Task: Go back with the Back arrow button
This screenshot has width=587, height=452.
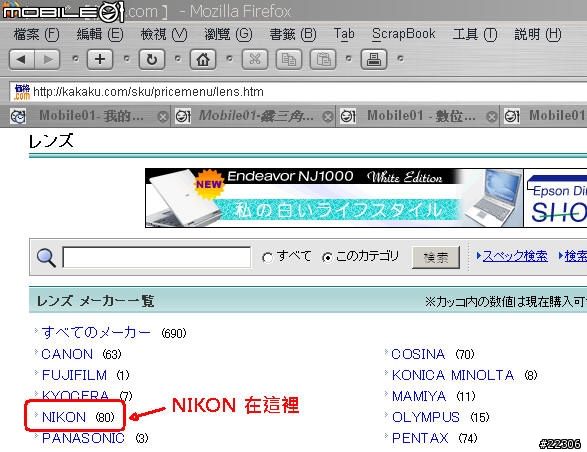Action: pyautogui.click(x=22, y=59)
